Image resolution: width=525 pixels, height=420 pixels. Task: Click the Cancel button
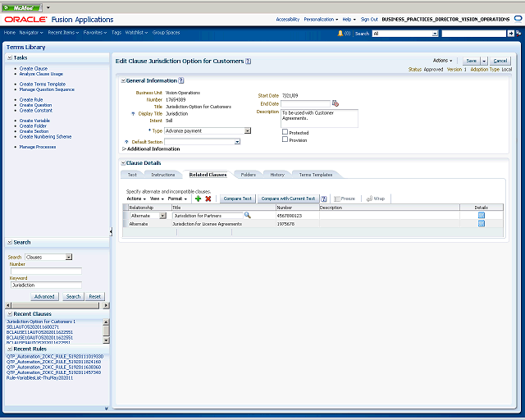click(500, 61)
